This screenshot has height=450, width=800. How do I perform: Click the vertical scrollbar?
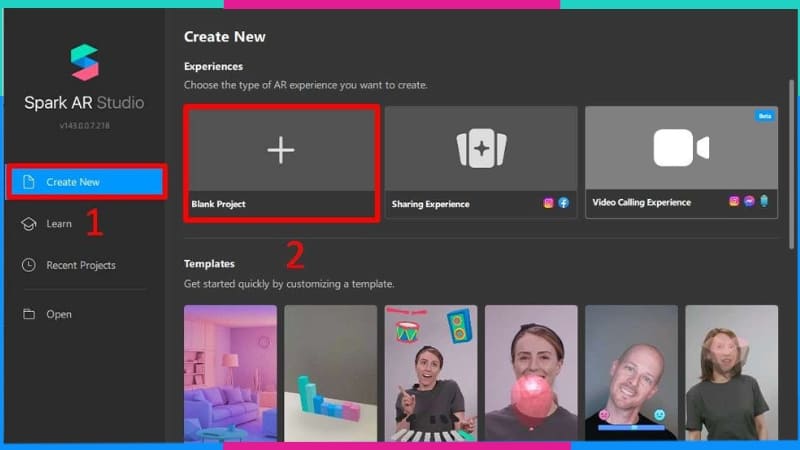tap(792, 164)
